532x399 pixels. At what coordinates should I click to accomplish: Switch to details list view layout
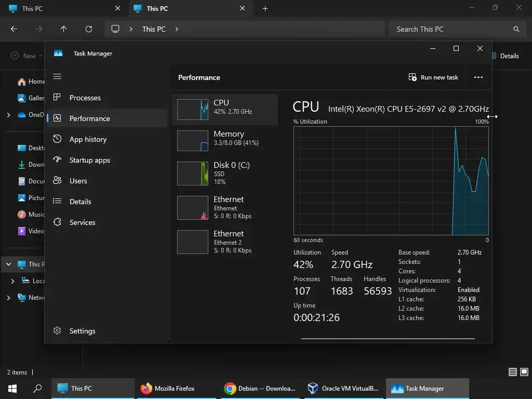(x=513, y=372)
